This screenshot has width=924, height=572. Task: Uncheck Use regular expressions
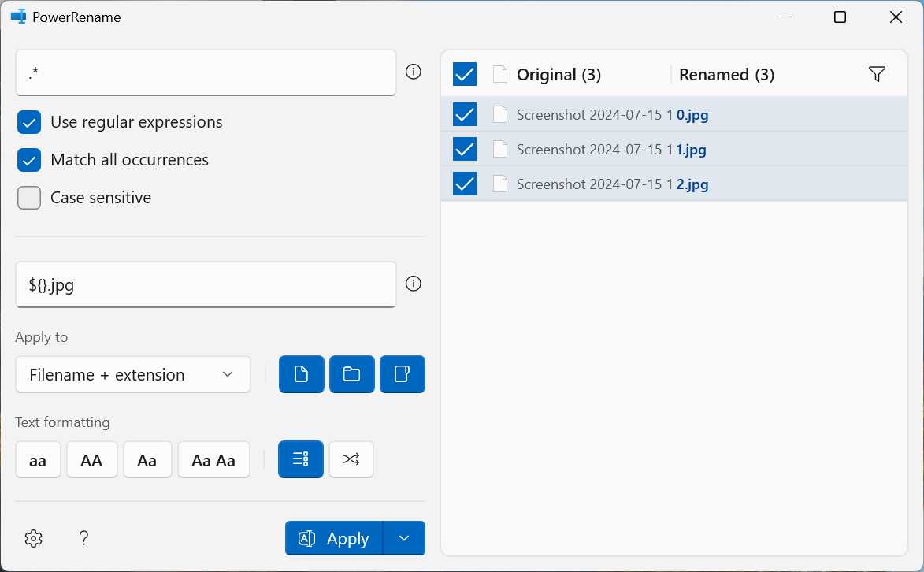click(29, 123)
